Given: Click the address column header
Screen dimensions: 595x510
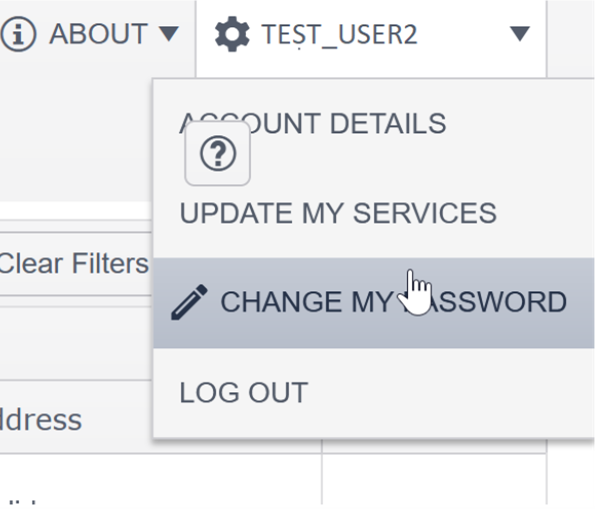Looking at the screenshot, I should (x=41, y=420).
